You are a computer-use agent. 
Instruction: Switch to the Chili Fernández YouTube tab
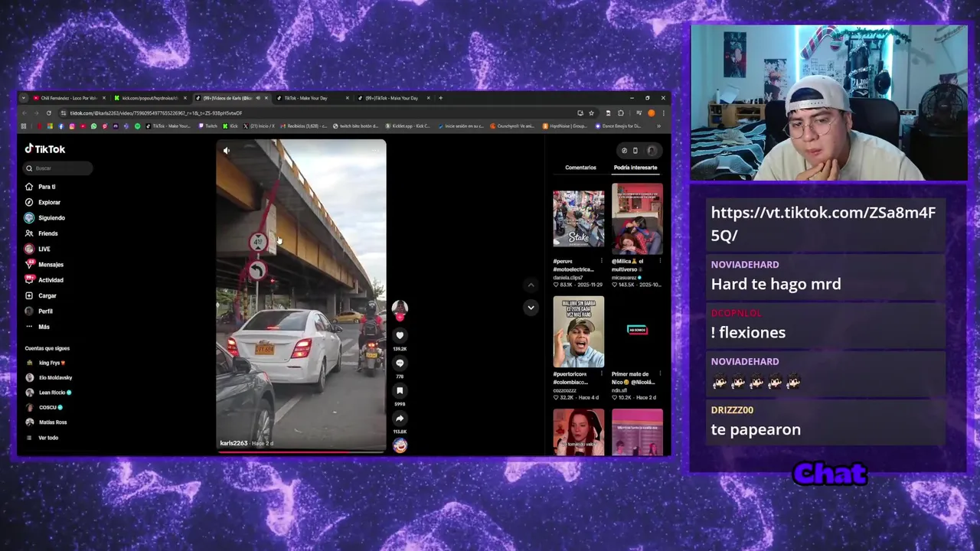(69, 98)
